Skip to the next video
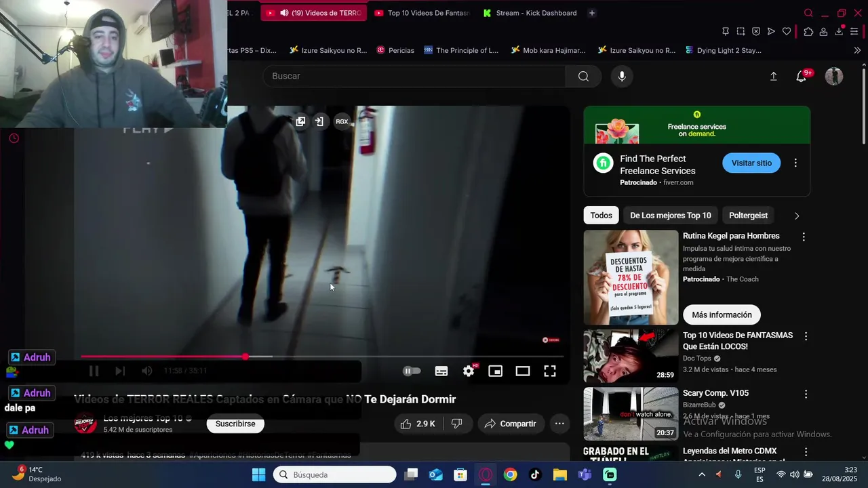This screenshot has height=488, width=868. [x=120, y=371]
